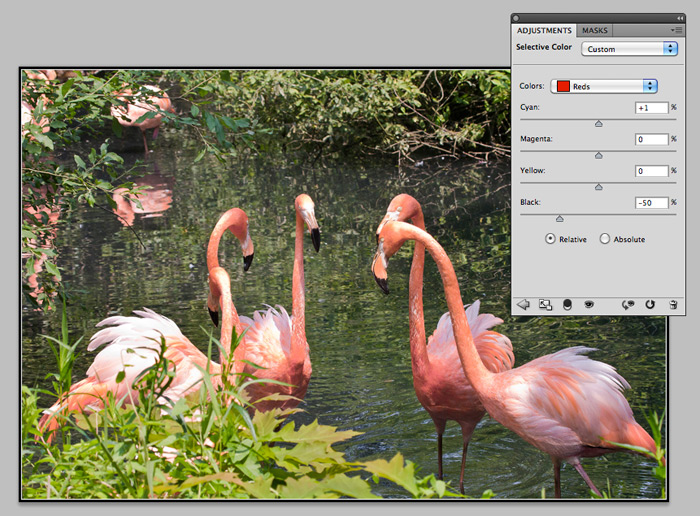Open the Colors dropdown showing Reds
Screen dimensions: 700x516
click(x=603, y=86)
